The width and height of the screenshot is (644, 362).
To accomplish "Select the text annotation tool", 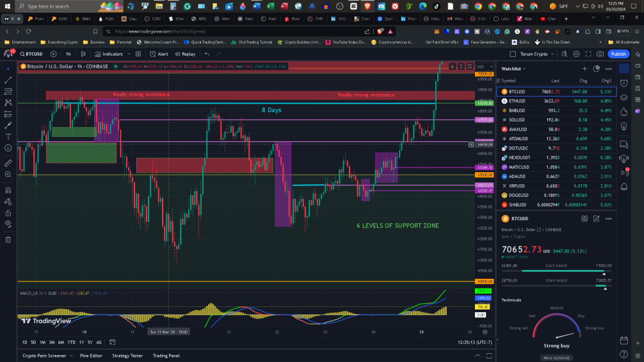I will click(x=8, y=137).
